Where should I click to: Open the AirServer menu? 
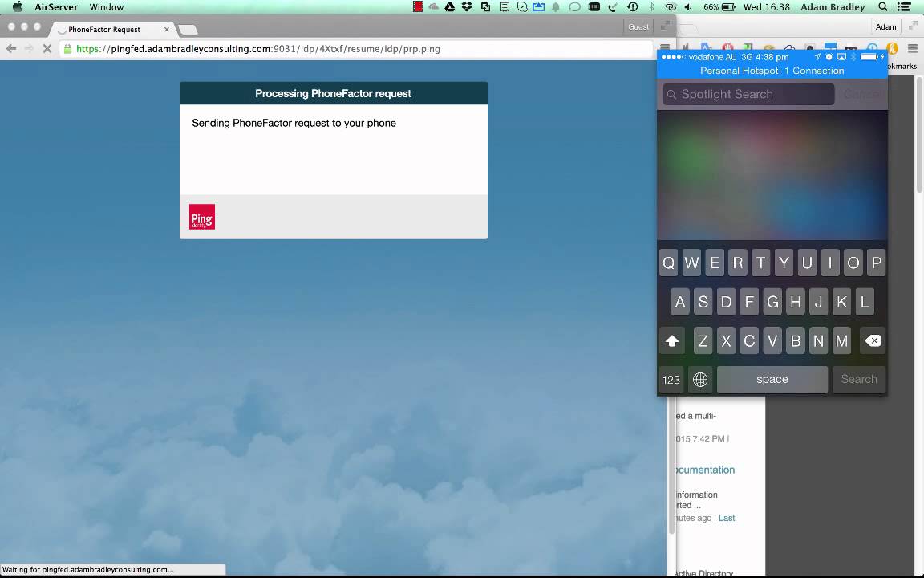[x=56, y=7]
